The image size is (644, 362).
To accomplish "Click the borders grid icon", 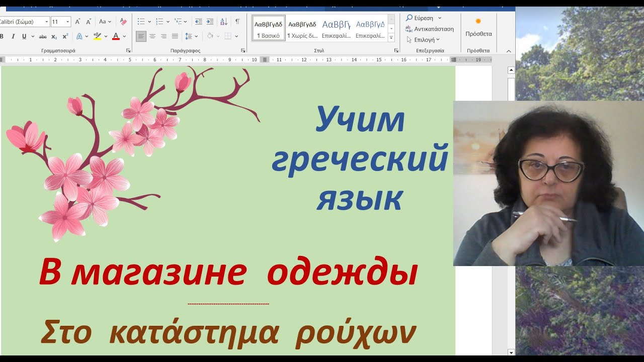I will [228, 36].
